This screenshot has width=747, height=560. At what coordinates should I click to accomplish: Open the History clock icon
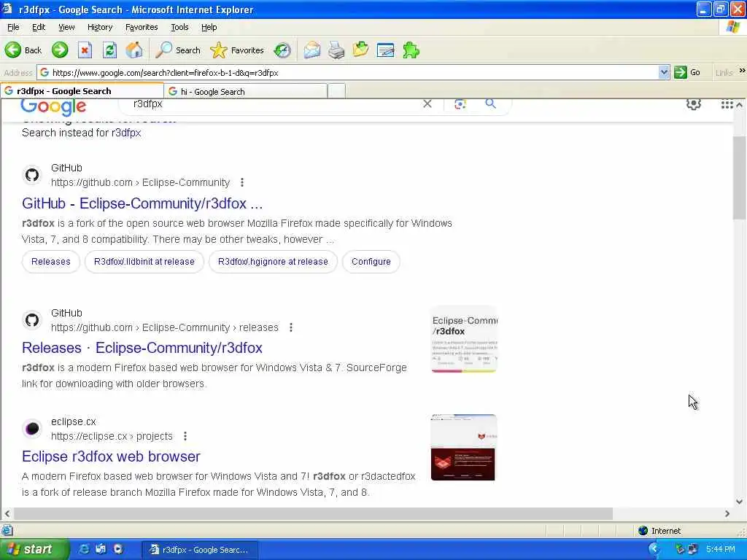pyautogui.click(x=282, y=50)
